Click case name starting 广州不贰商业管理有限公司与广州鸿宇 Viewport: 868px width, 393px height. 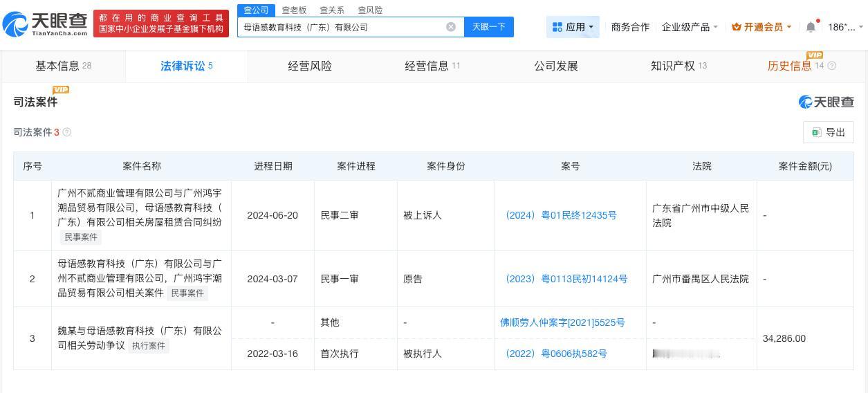(140, 208)
